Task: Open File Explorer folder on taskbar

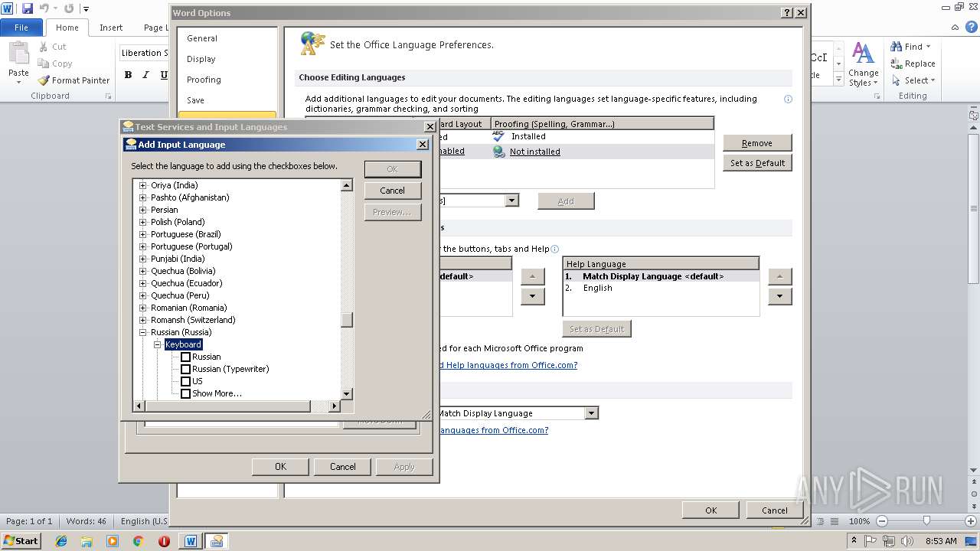Action: pos(87,541)
